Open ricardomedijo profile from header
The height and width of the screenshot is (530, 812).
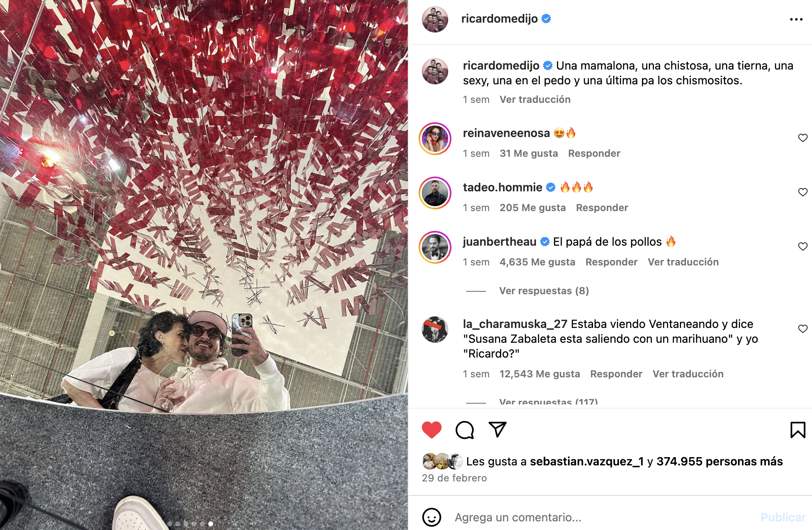(499, 19)
